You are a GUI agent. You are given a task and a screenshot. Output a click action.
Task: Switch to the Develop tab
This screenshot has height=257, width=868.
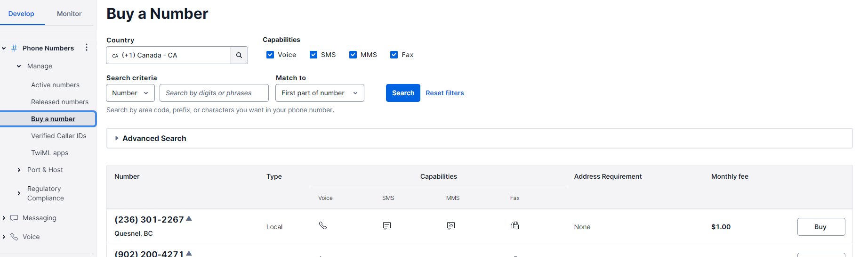21,14
